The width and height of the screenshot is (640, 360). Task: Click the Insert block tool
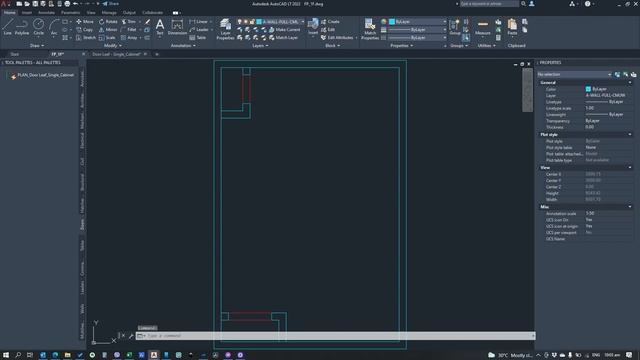click(313, 27)
